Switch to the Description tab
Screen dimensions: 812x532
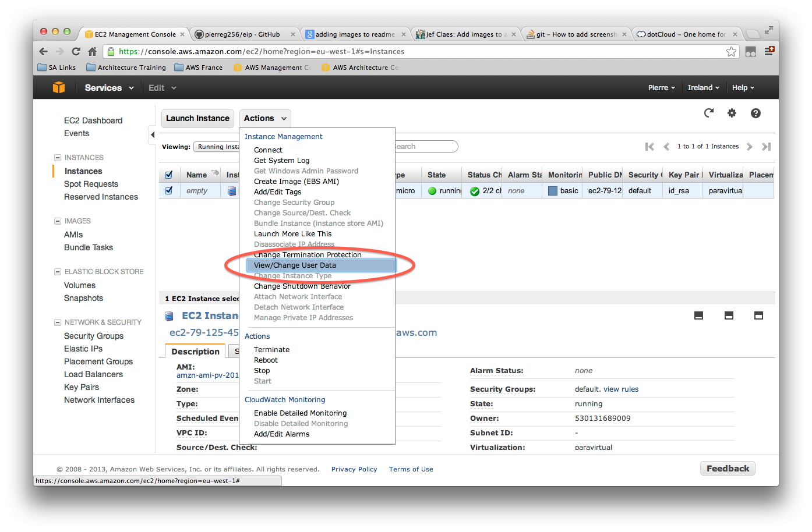tap(195, 352)
